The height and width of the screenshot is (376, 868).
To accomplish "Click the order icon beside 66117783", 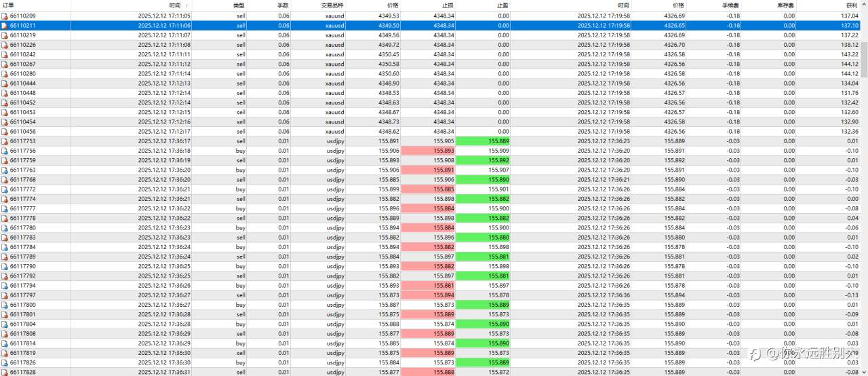I will [5, 238].
